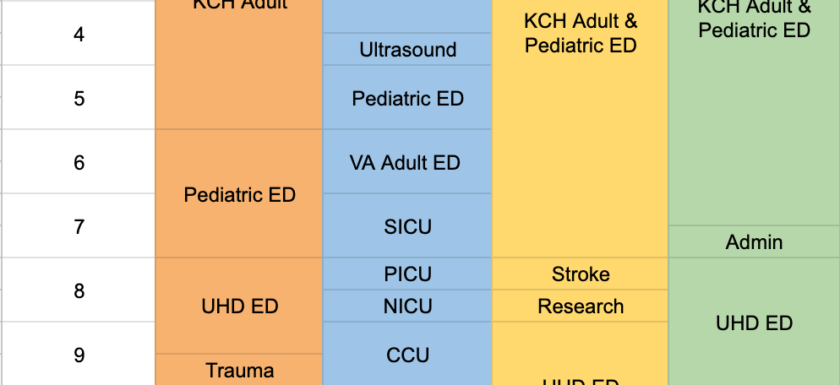Screen dimensions: 840x385
Task: Click the cell numbered 6
Action: click(78, 162)
